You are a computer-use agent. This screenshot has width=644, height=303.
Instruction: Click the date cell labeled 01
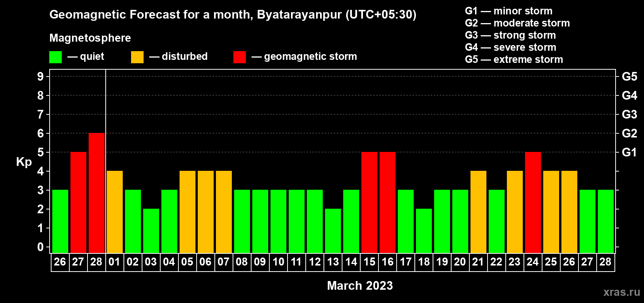click(114, 262)
